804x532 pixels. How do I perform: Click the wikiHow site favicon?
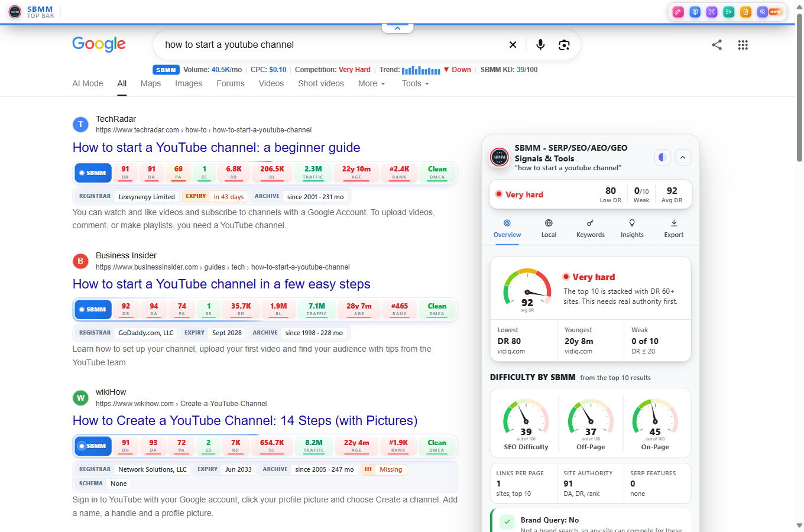[x=80, y=397]
